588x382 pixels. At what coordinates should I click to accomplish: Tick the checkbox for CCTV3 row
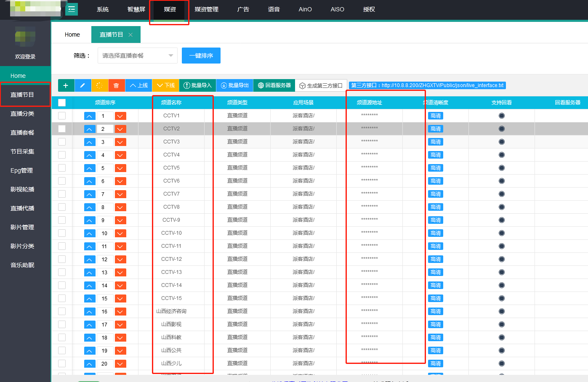(62, 142)
